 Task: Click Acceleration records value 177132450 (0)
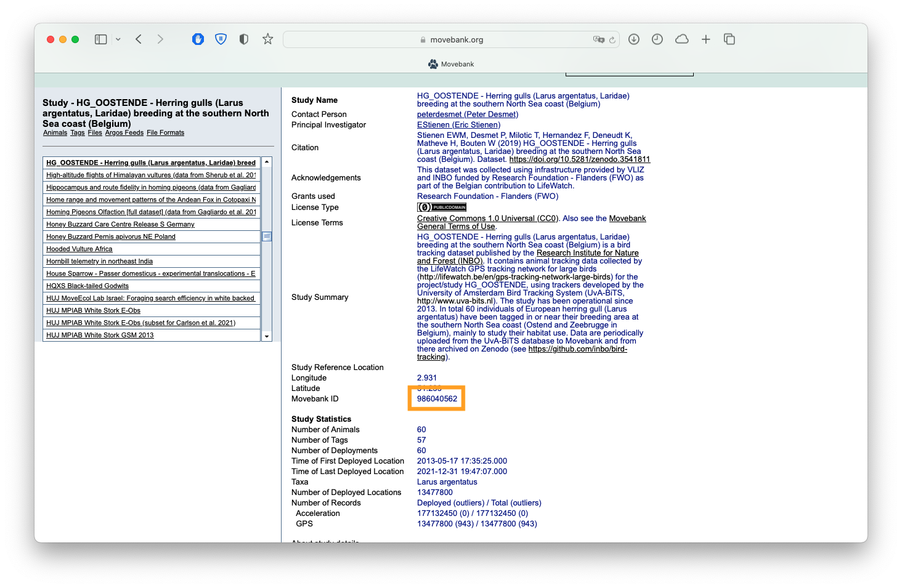point(473,513)
